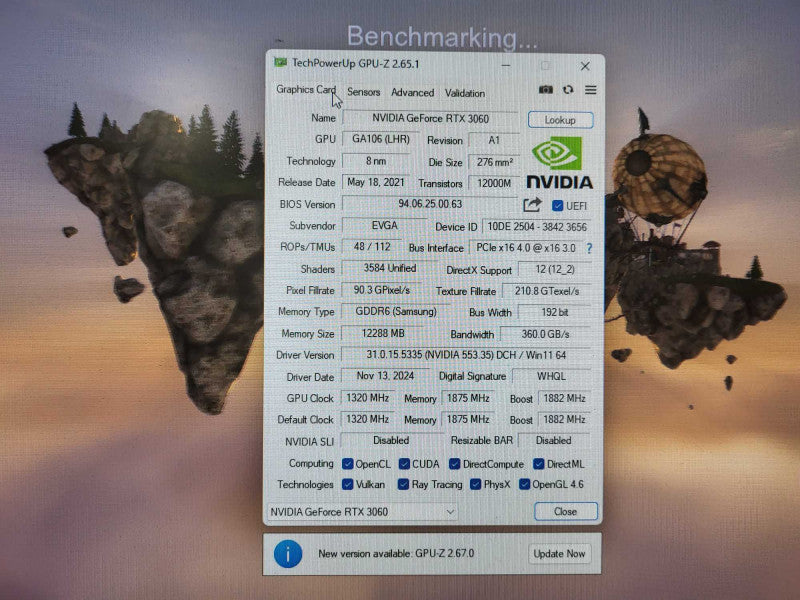This screenshot has height=600, width=800.
Task: Click the blue info icon in update notice
Action: click(x=288, y=554)
